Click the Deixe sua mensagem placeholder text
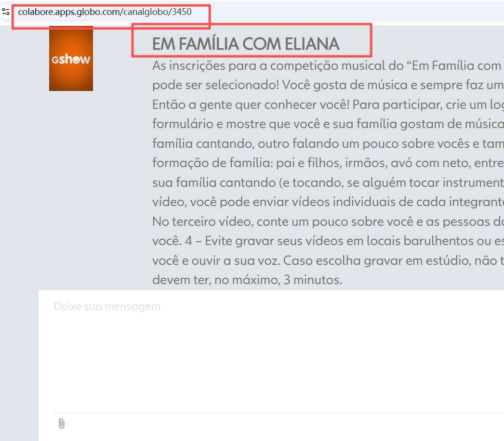Viewport: 504px width, 441px height. click(106, 306)
